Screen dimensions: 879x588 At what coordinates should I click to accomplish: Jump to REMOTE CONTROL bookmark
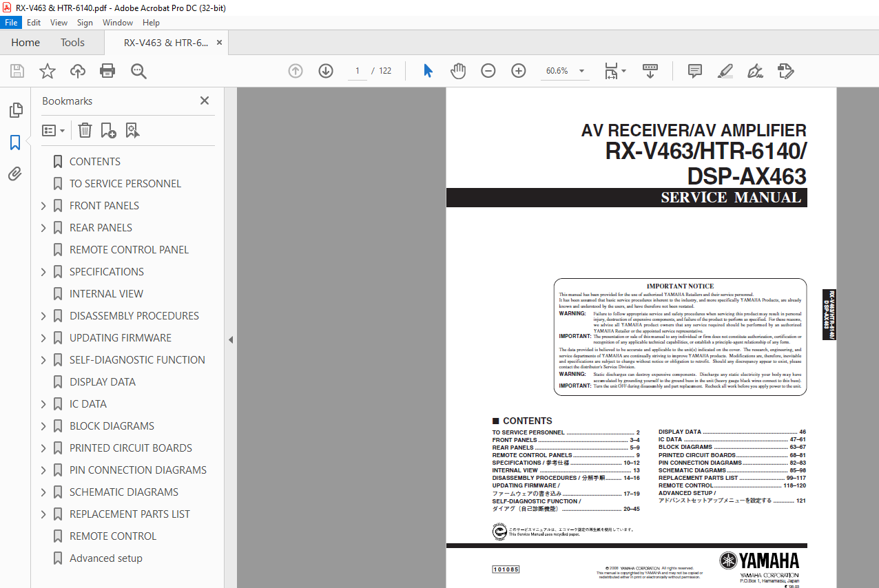113,536
